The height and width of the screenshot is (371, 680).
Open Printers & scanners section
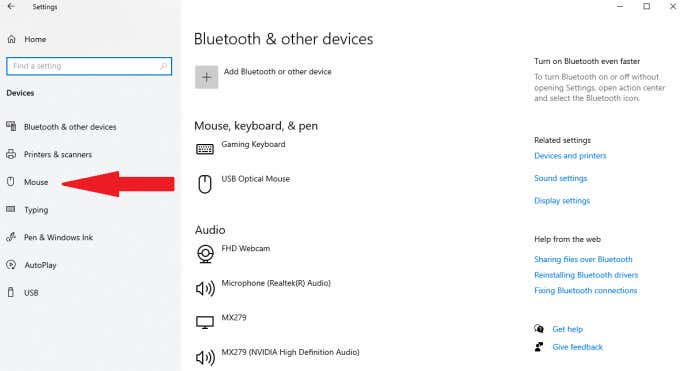(x=58, y=154)
